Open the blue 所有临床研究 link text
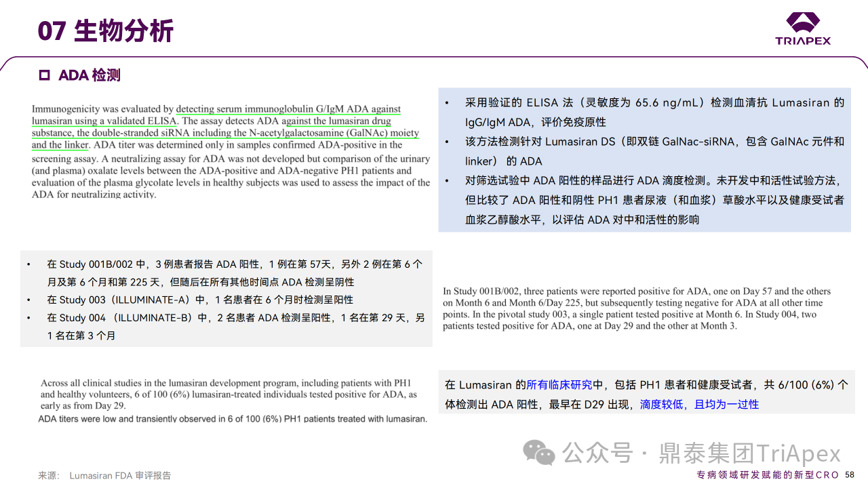The width and height of the screenshot is (868, 488). (x=559, y=385)
